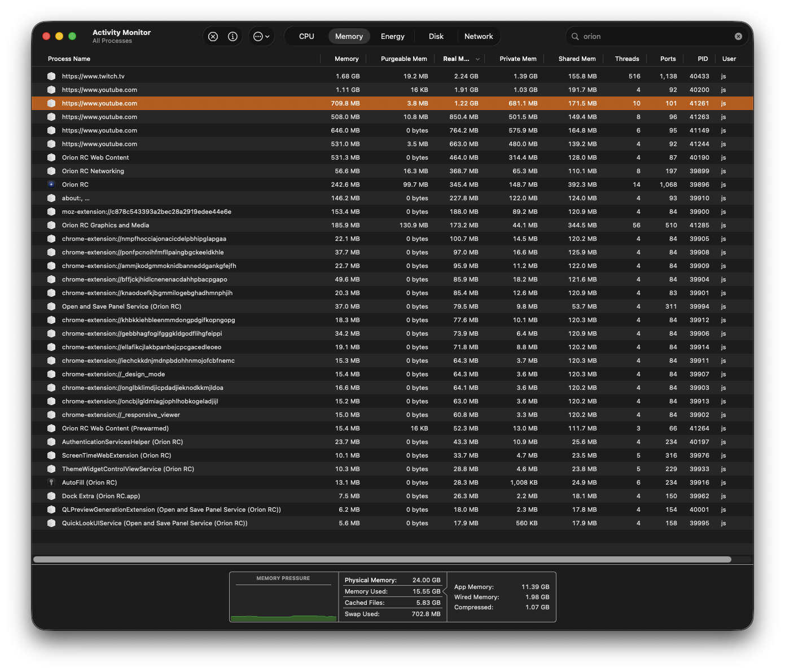Click icon of chrome-extension://_responsive_viewer process
Image resolution: width=785 pixels, height=672 pixels.
click(x=51, y=415)
